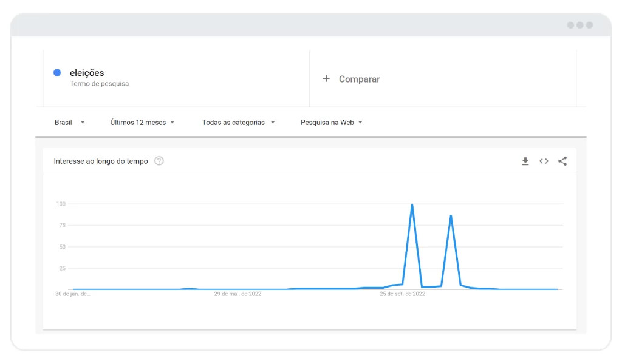This screenshot has width=622, height=364.
Task: Expand Pesquisa na Web search type dropdown
Action: pos(332,123)
